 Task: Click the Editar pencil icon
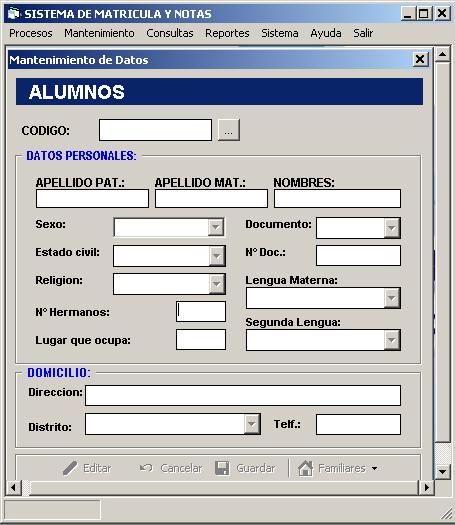coord(70,468)
